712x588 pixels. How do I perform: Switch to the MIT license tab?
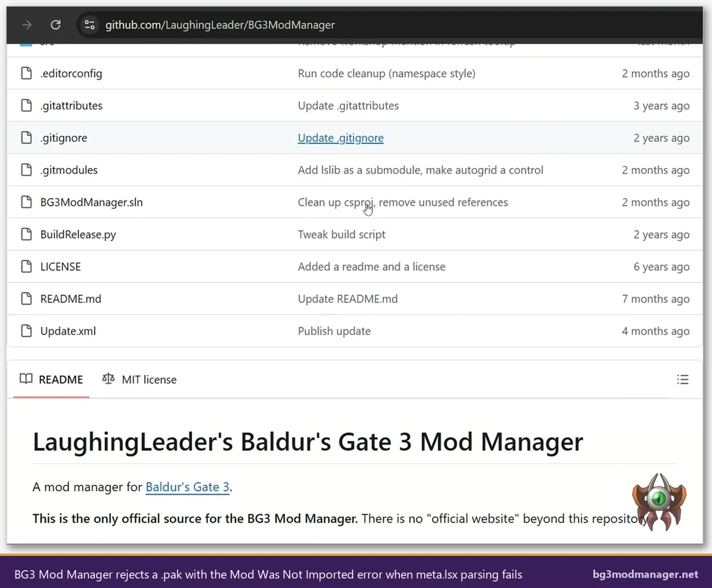click(139, 380)
